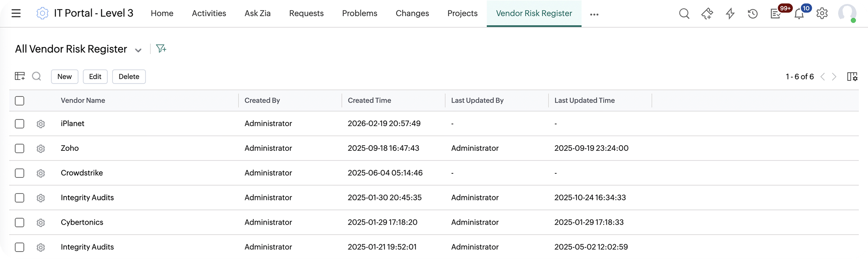Open the Zia AI assistant icon

point(707,14)
